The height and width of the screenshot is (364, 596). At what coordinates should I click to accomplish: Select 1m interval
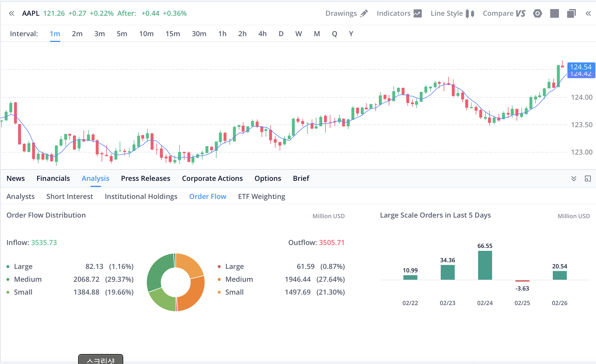[x=55, y=34]
